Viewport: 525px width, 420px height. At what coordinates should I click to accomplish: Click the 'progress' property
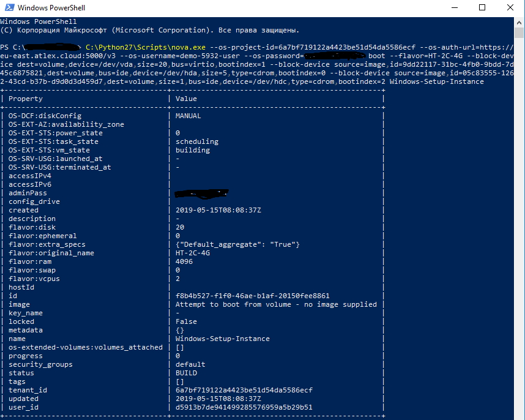(x=26, y=356)
